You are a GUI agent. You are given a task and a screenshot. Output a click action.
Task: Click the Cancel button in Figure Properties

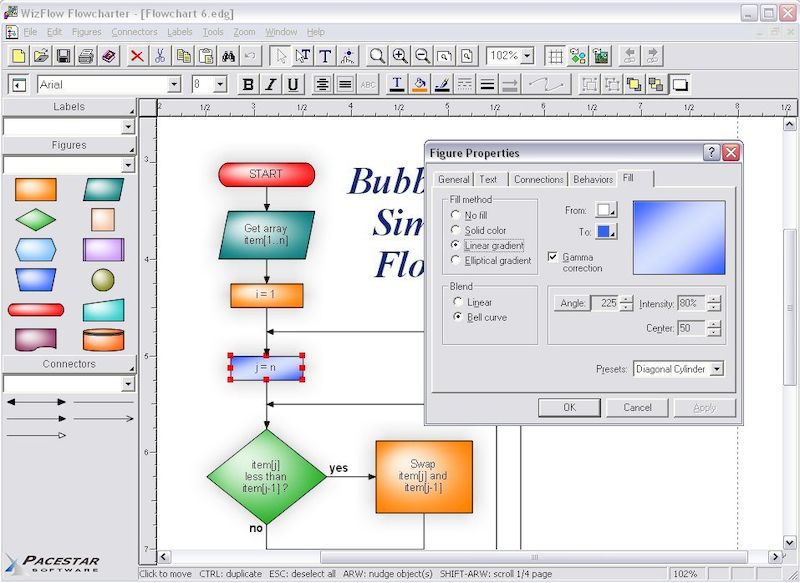click(637, 407)
